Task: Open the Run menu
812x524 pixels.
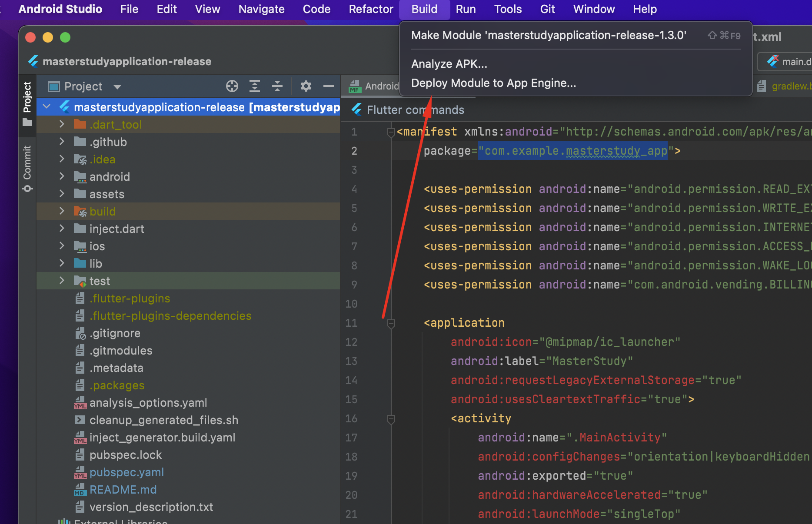Action: point(466,9)
